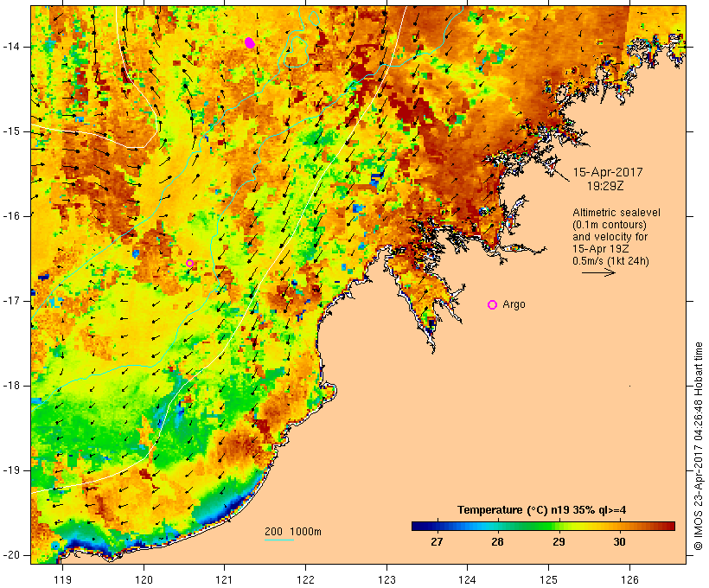Viewport: 709px width, 588px height.
Task: Click the IMOS copyright timestamp text
Action: tap(698, 446)
